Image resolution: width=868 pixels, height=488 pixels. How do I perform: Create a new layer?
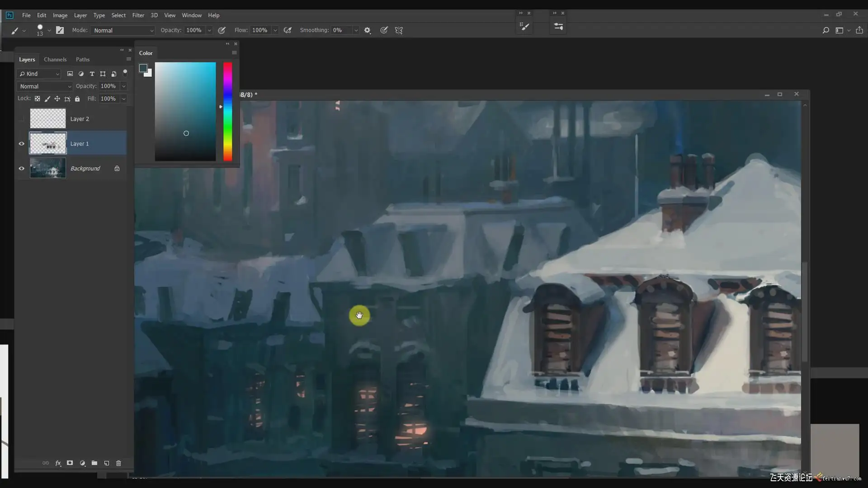[107, 463]
